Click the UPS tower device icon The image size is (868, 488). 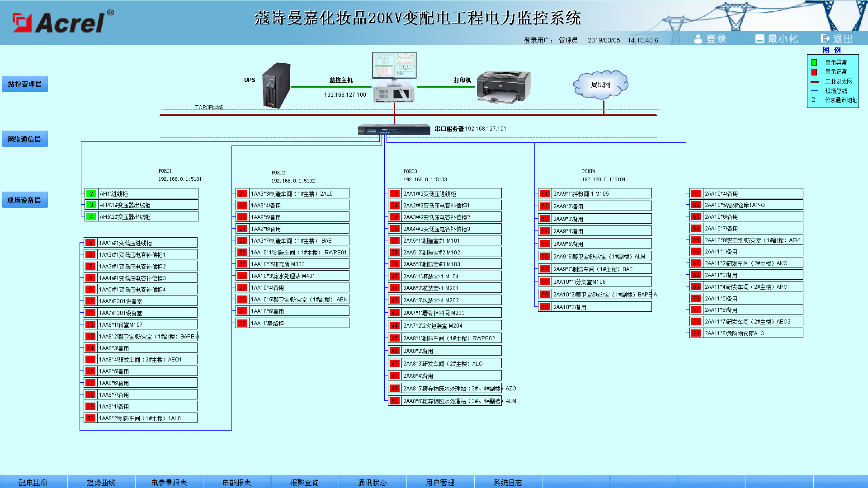point(276,85)
